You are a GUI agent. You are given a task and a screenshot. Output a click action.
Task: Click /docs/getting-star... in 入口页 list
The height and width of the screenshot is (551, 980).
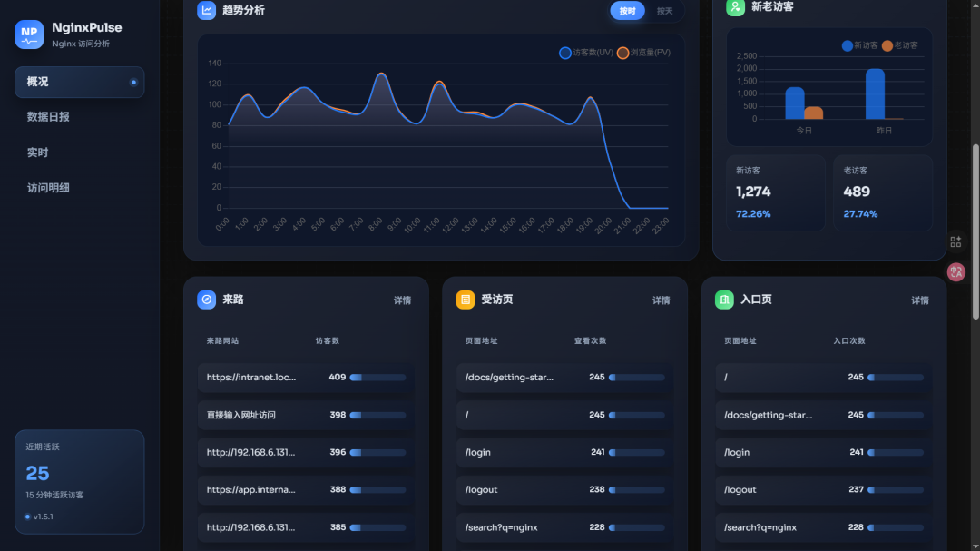[824, 415]
